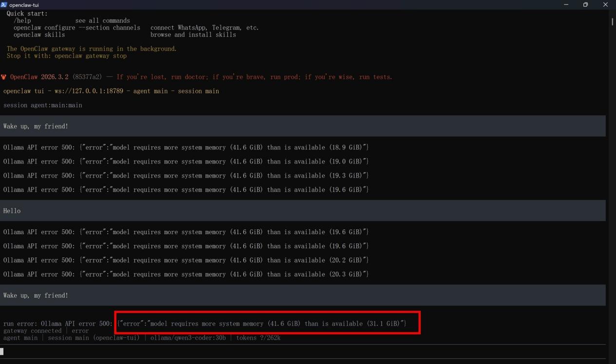Select the first "Wake up, my friend!" message
The image size is (616, 364).
coord(36,127)
